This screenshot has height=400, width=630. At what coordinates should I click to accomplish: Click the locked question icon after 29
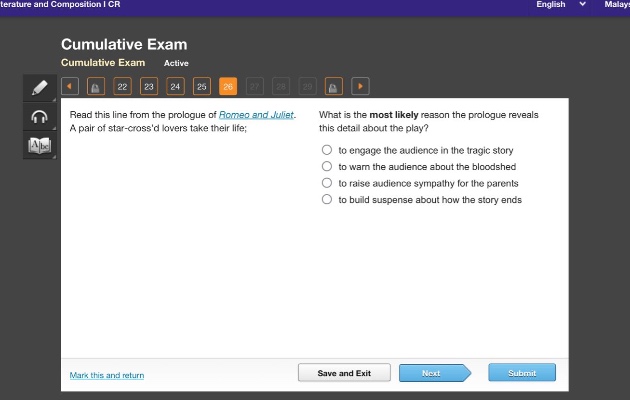coord(333,86)
